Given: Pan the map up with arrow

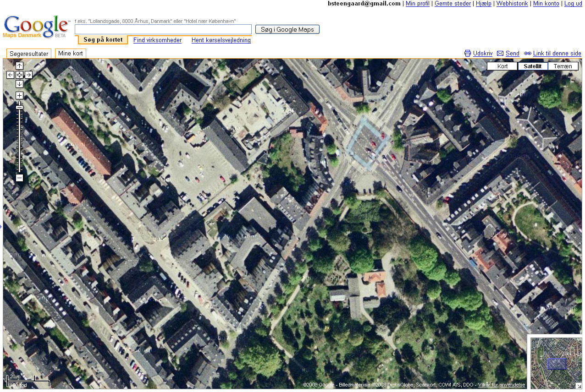Looking at the screenshot, I should tap(19, 66).
